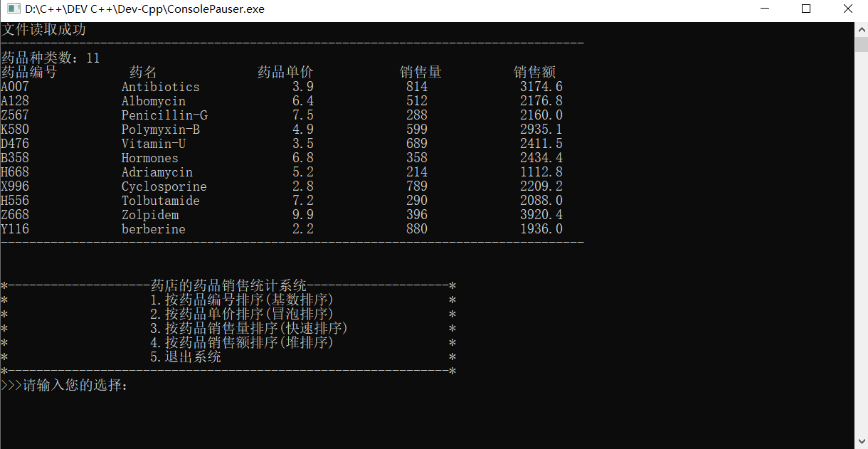This screenshot has width=868, height=449.
Task: Click drug name berberine
Action: tap(154, 229)
